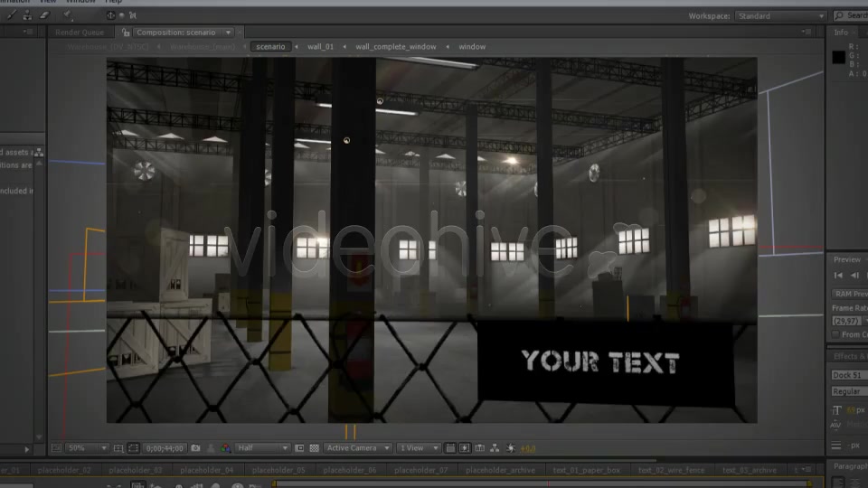The height and width of the screenshot is (488, 868).
Task: Open the Regular font style dropdown
Action: (x=850, y=391)
